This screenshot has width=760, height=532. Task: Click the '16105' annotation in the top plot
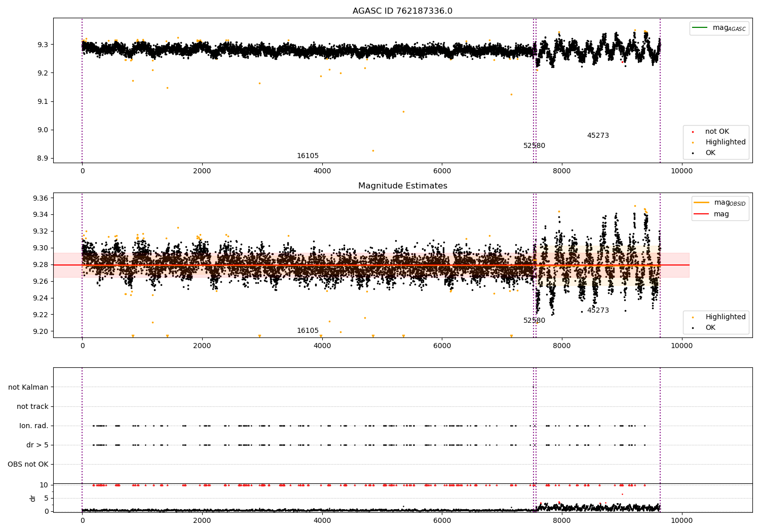pos(308,156)
